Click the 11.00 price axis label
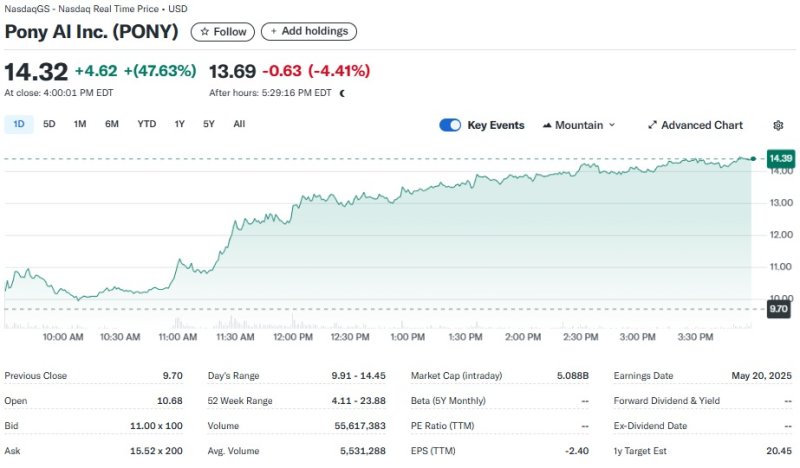The height and width of the screenshot is (468, 800). (x=782, y=266)
